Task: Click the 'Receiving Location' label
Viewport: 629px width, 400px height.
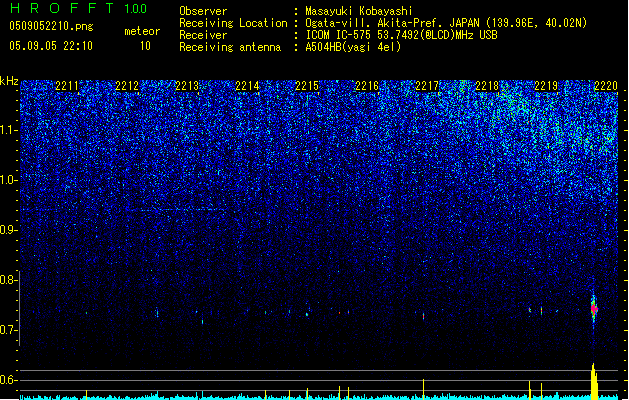Action: coord(233,23)
